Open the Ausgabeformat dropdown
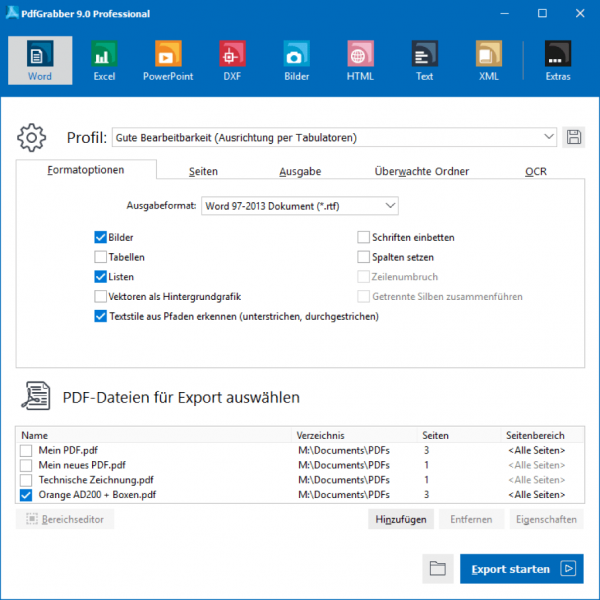 pos(300,206)
